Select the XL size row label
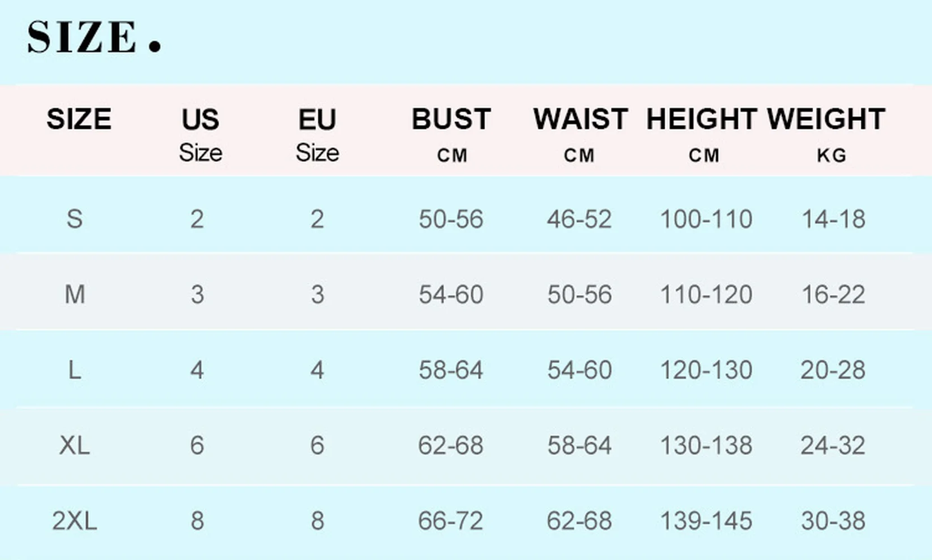Screen dimensions: 932x560 pos(75,446)
